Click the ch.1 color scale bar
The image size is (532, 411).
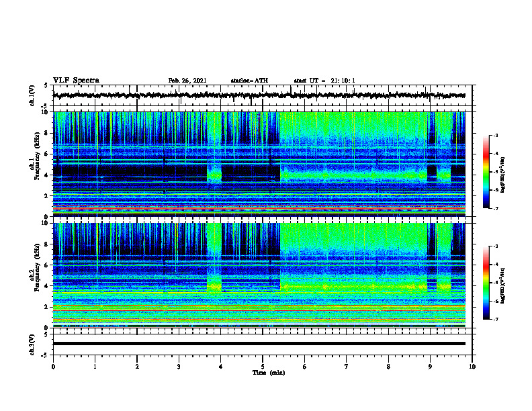tap(486, 172)
